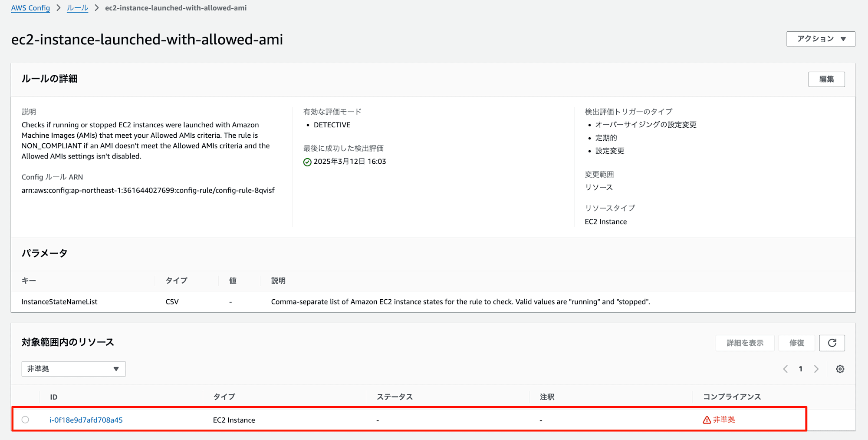Click the 2025年3月12日 16:03 timestamp
This screenshot has height=440, width=868.
(350, 162)
